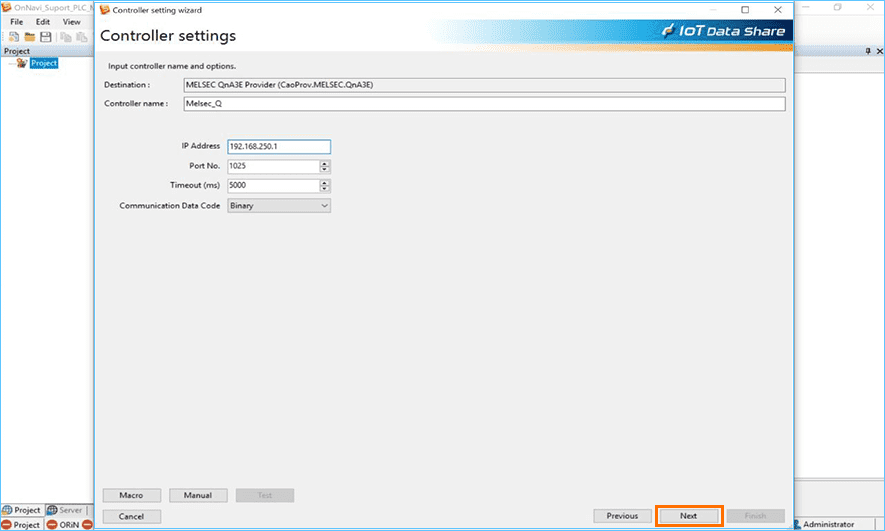Decrease the Timeout value
Viewport: 885px width, 531px height.
325,188
